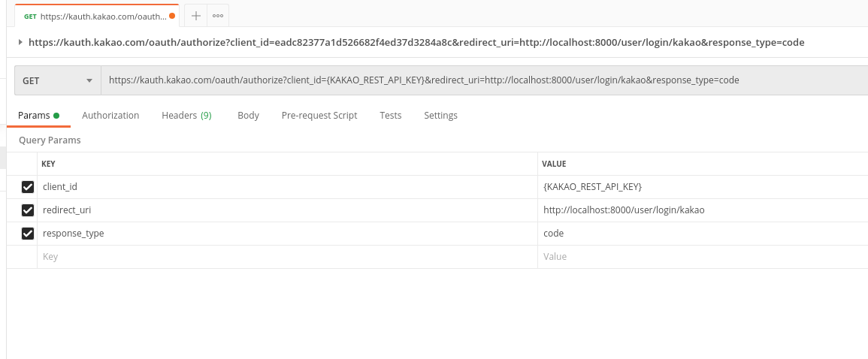
Task: Open the Tests tab
Action: click(391, 116)
